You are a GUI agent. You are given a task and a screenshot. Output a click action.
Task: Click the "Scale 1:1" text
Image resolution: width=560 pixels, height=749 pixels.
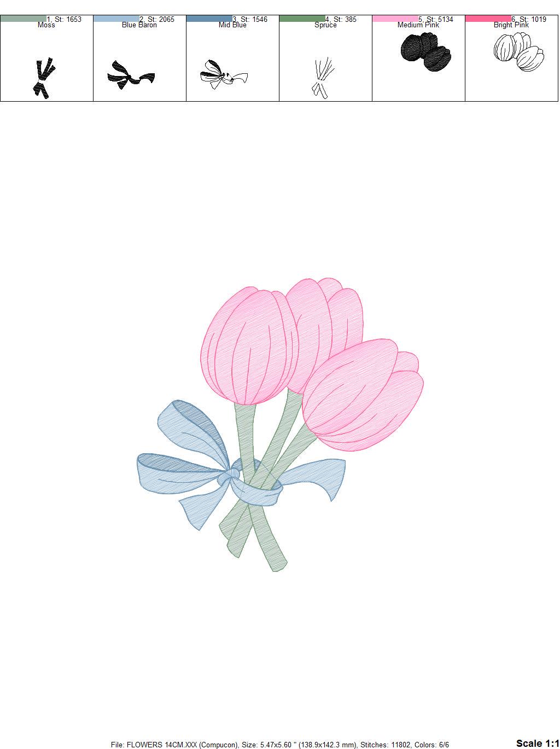537,743
